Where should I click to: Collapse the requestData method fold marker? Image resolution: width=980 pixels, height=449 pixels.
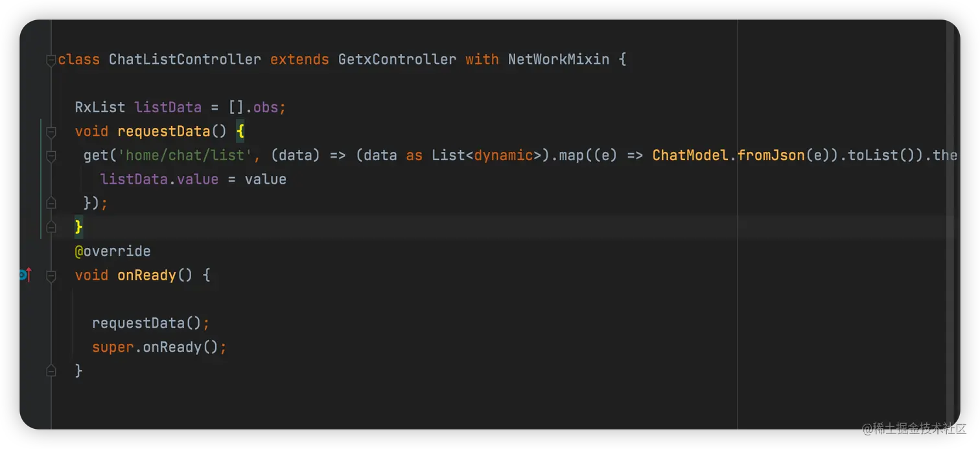coord(51,132)
